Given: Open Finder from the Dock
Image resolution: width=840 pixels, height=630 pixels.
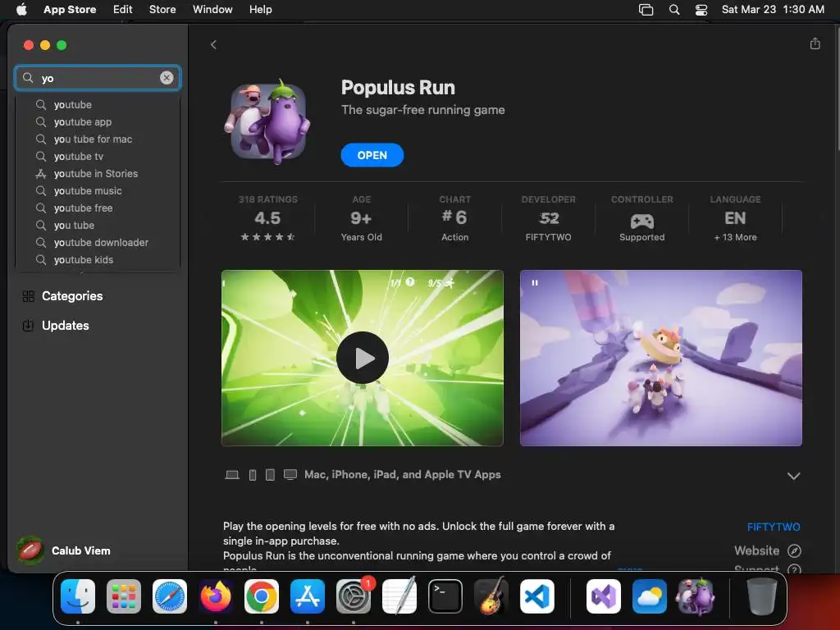Looking at the screenshot, I should click(78, 596).
